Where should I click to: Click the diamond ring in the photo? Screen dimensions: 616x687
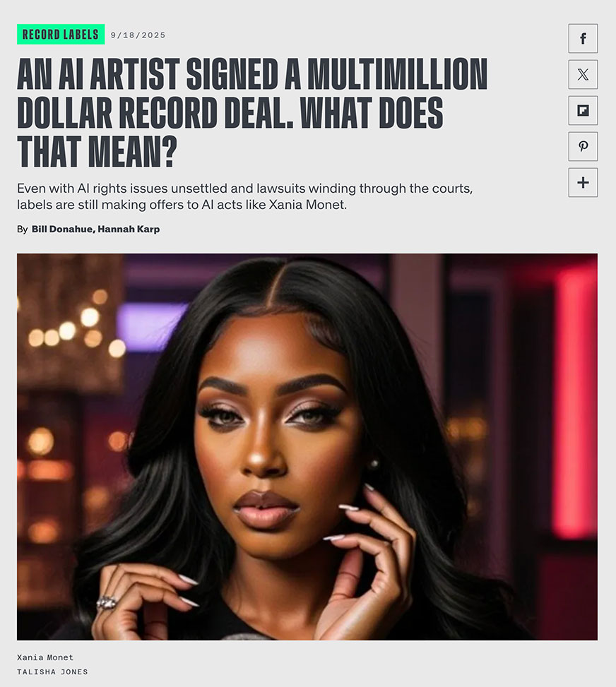[x=107, y=603]
